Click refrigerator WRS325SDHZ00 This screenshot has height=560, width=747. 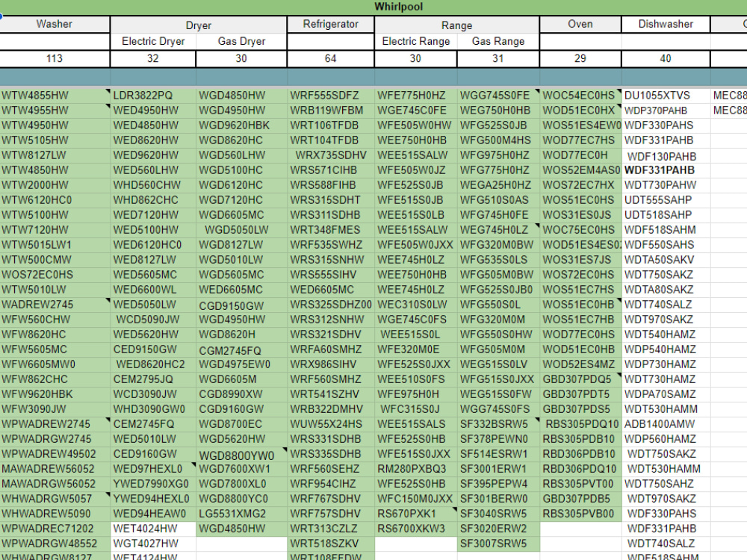click(x=331, y=305)
